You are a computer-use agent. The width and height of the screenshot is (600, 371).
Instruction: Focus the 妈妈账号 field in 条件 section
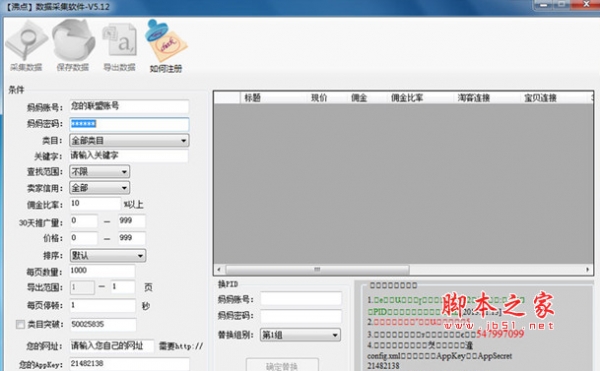(129, 106)
